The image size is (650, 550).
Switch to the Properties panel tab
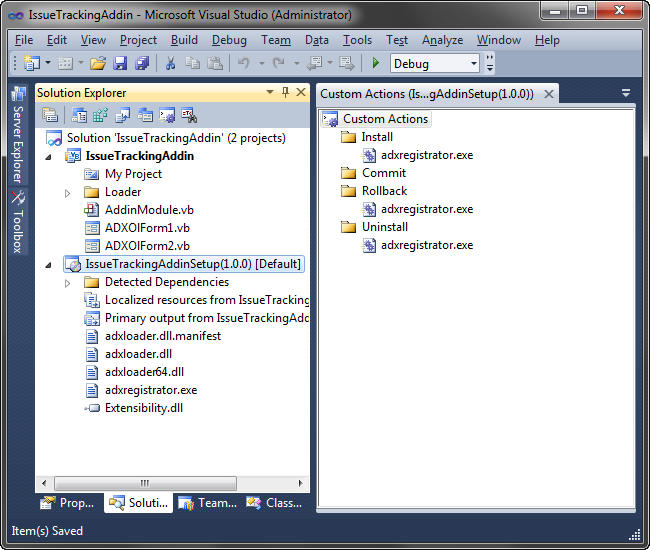click(x=67, y=503)
